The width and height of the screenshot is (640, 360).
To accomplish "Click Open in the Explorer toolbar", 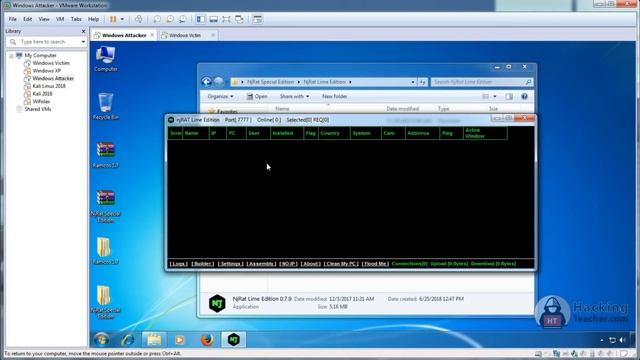I will click(257, 96).
